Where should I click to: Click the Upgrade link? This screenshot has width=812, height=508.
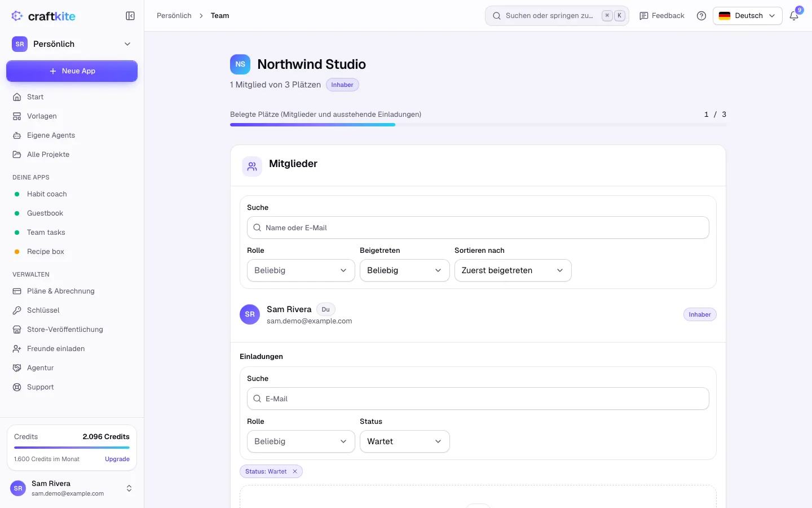117,459
